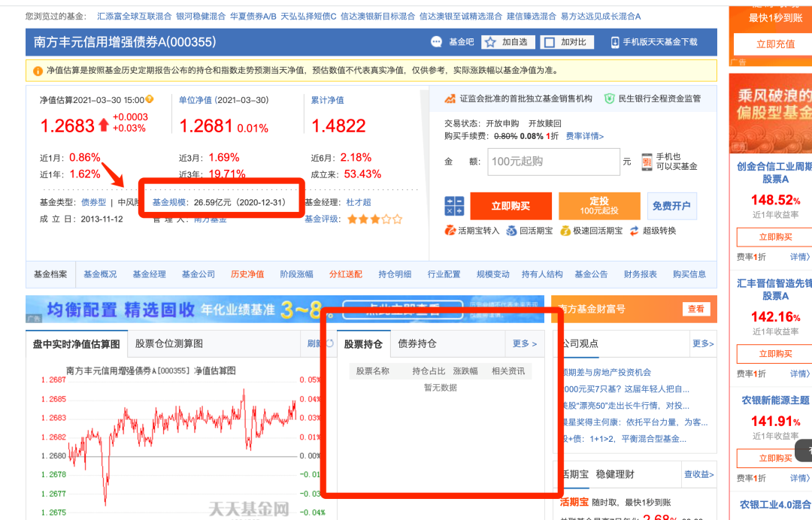Tick the 加对比 compare checkbox
This screenshot has height=520, width=812.
coord(550,42)
